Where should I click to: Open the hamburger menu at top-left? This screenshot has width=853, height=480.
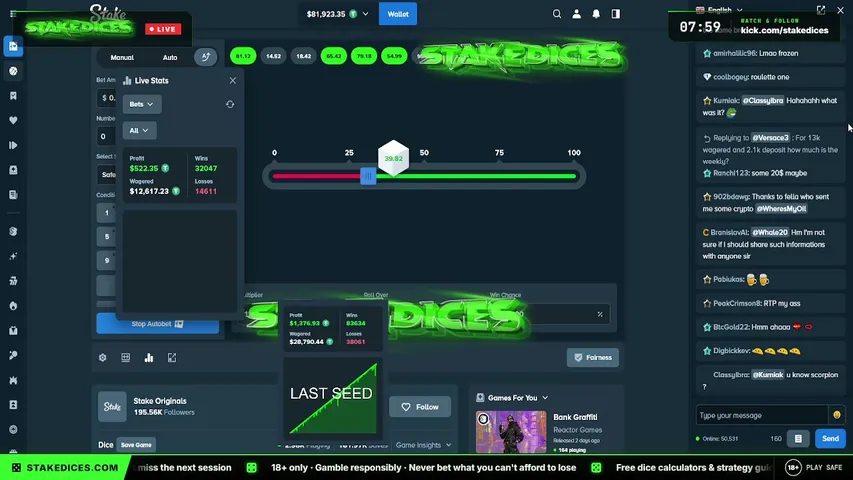13,14
